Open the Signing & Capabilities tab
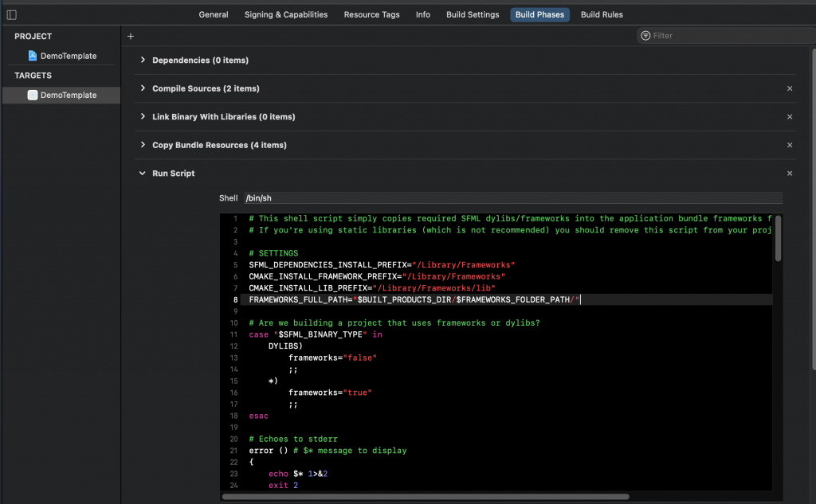 tap(285, 14)
